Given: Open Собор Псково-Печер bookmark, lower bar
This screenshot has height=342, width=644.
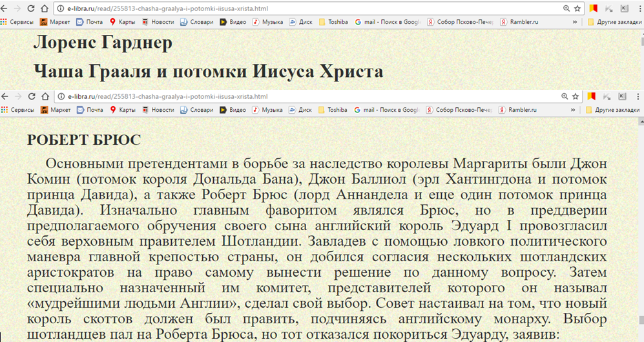Looking at the screenshot, I should coord(459,110).
